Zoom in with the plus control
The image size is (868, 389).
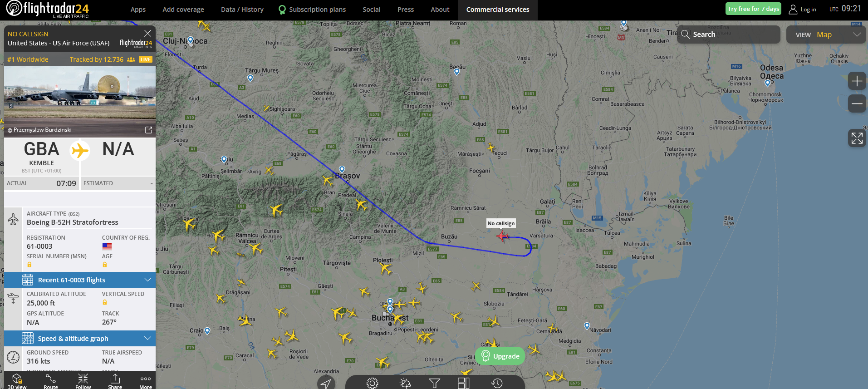coord(857,81)
